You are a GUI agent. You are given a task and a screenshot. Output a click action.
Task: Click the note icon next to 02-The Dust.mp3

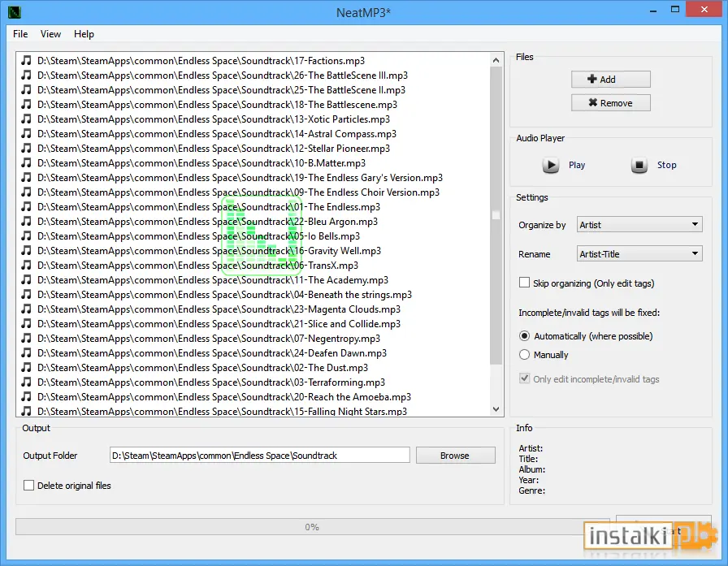point(27,367)
